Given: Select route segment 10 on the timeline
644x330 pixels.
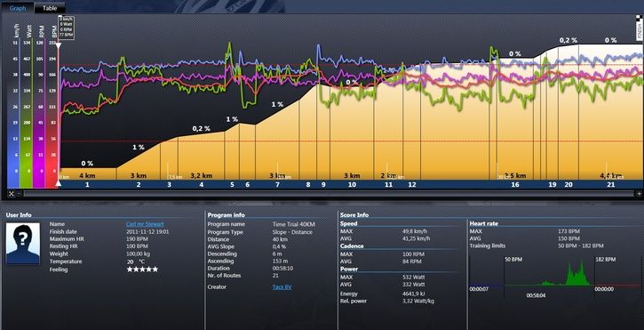Looking at the screenshot, I should click(352, 185).
